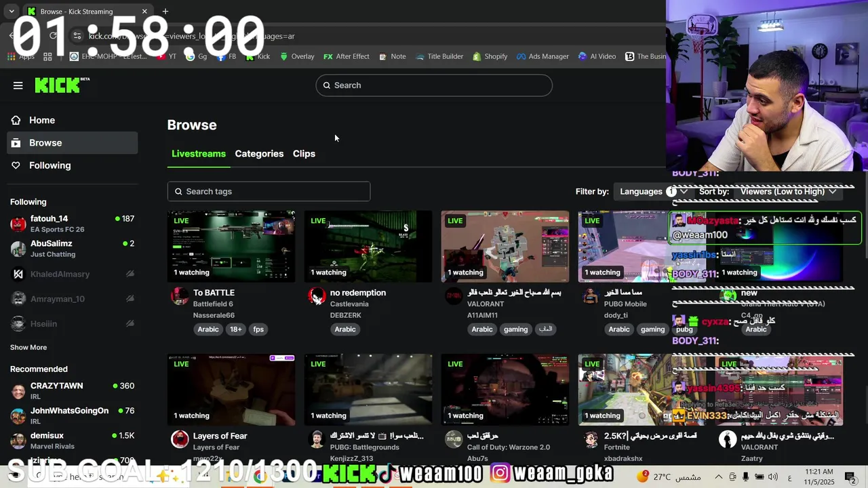The image size is (868, 488).
Task: Filter by Arabic tag under To BATTLE
Action: coord(208,329)
